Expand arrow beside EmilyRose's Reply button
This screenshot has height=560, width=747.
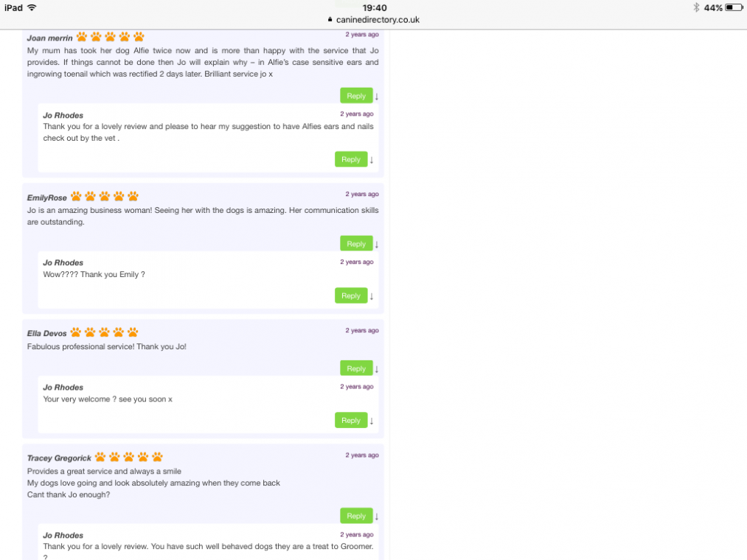pyautogui.click(x=377, y=245)
